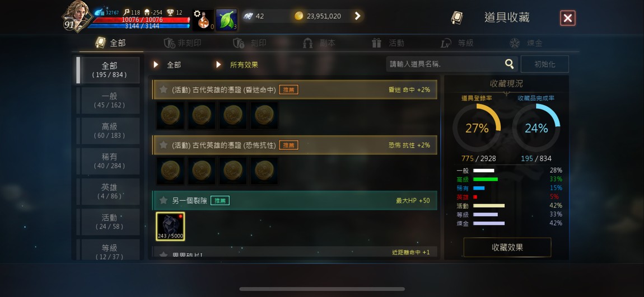The height and width of the screenshot is (297, 644).
Task: Tap the magnifier search icon
Action: [x=509, y=64]
